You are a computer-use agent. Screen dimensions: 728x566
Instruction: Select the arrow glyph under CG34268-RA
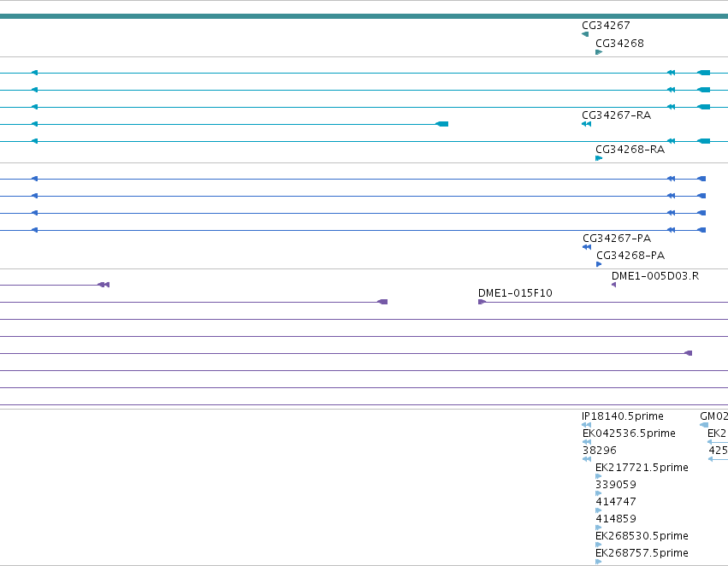[x=599, y=158]
